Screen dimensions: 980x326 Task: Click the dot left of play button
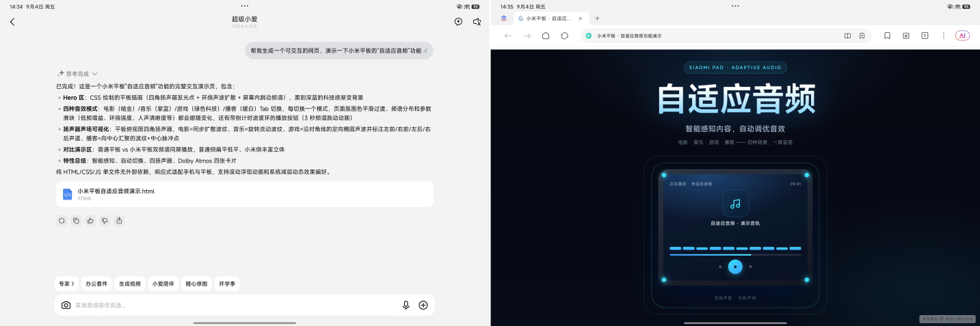[x=720, y=267]
